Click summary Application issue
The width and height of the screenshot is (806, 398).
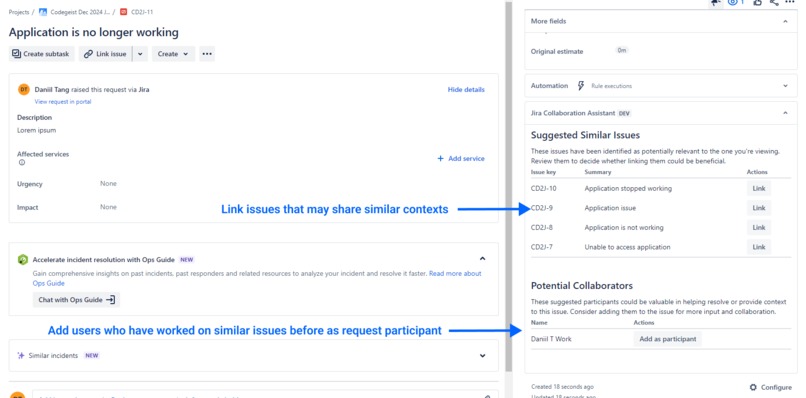click(610, 208)
